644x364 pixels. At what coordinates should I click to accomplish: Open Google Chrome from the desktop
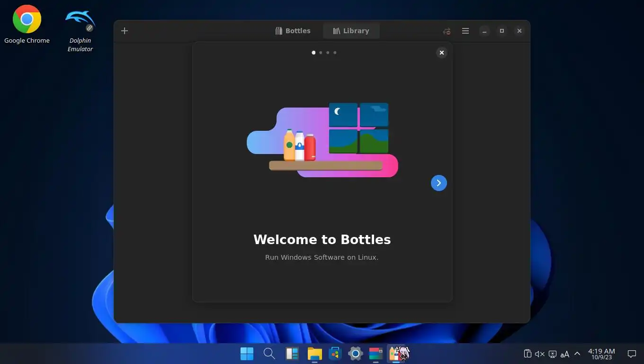pyautogui.click(x=27, y=25)
